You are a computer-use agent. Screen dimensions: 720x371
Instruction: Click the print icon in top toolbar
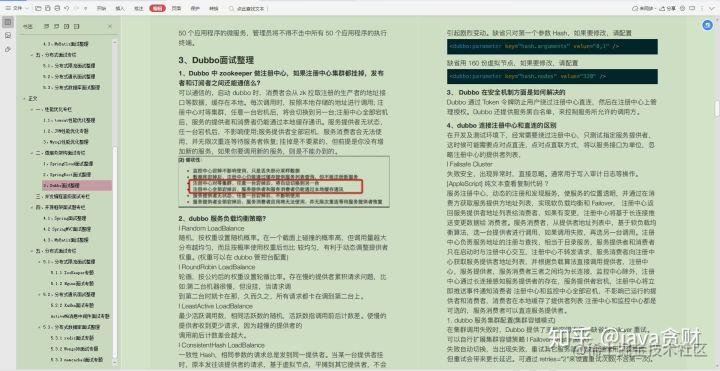(57, 8)
